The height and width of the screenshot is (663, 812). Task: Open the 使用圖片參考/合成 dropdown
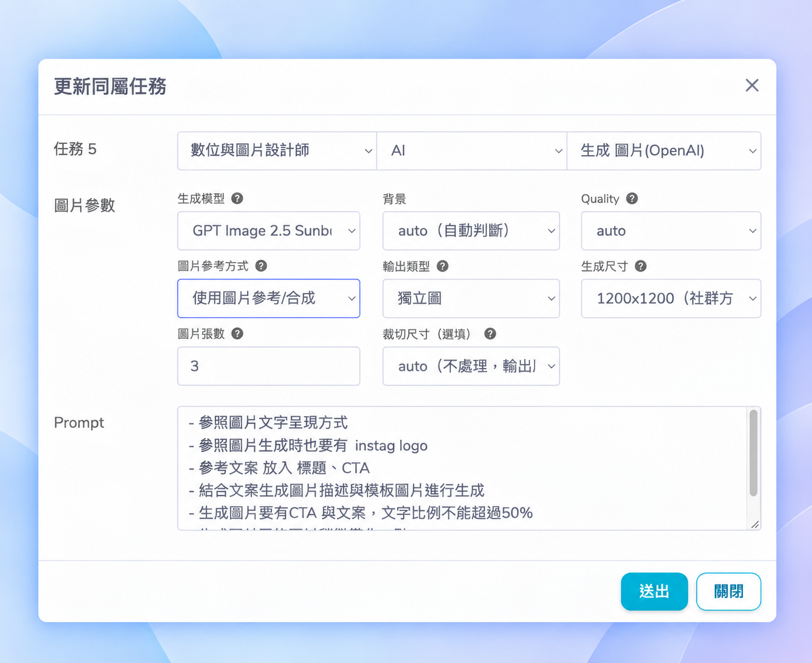tap(269, 298)
